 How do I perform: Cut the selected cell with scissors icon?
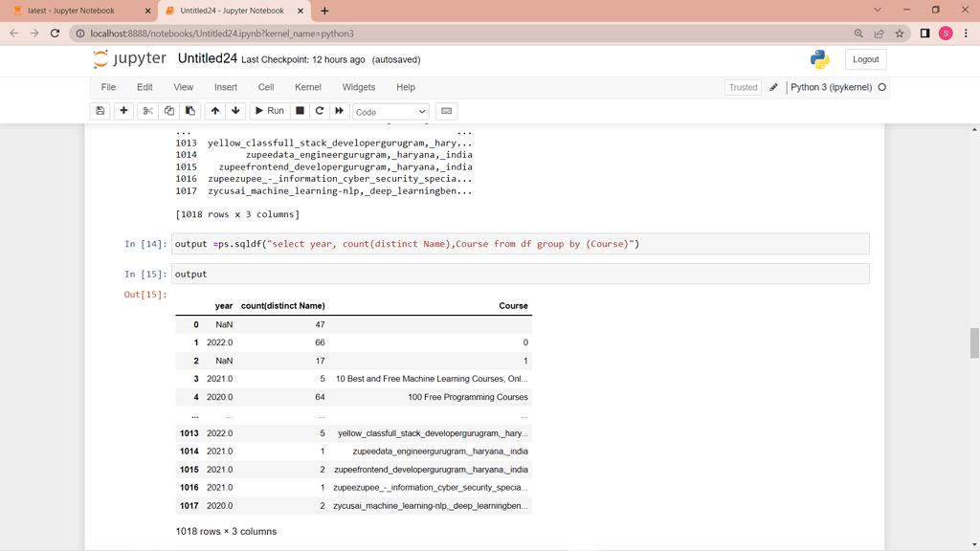coord(145,110)
